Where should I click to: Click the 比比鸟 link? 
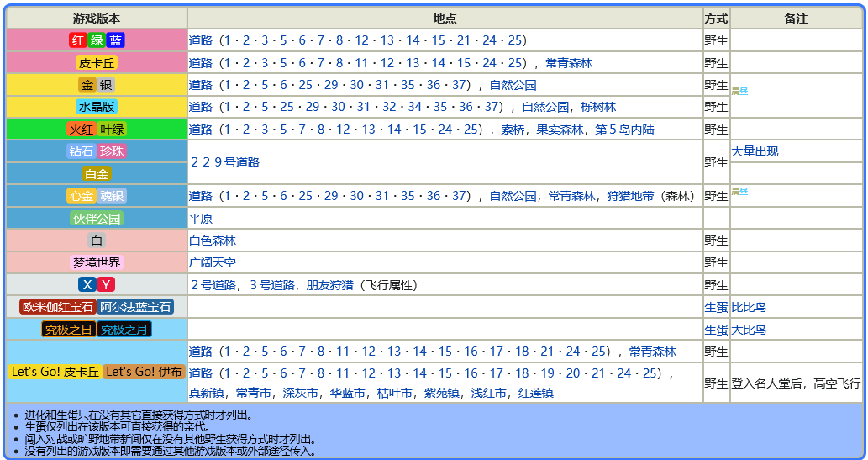tap(749, 307)
